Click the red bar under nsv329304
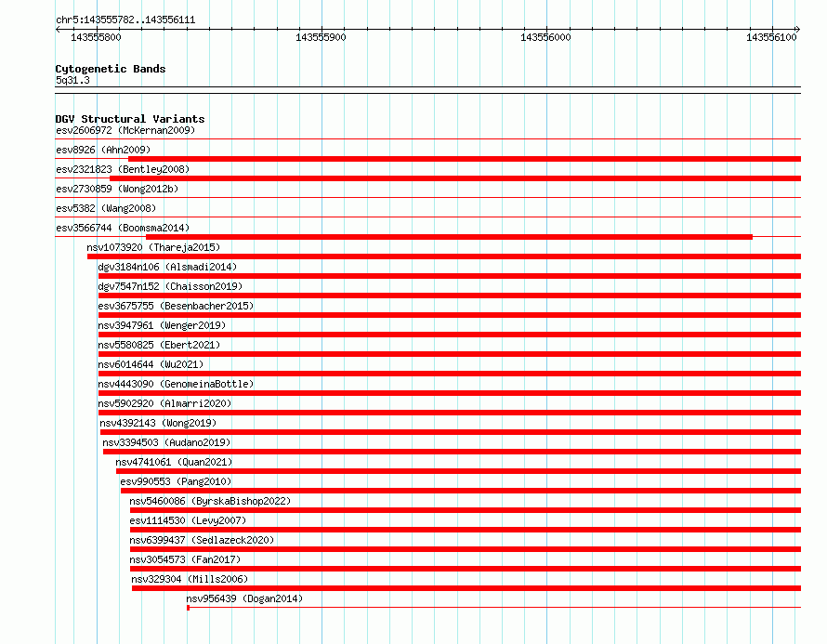The height and width of the screenshot is (644, 827). (x=466, y=588)
